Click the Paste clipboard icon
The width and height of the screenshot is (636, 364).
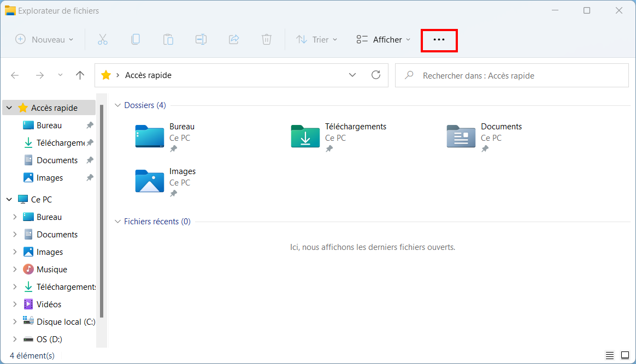click(x=168, y=40)
